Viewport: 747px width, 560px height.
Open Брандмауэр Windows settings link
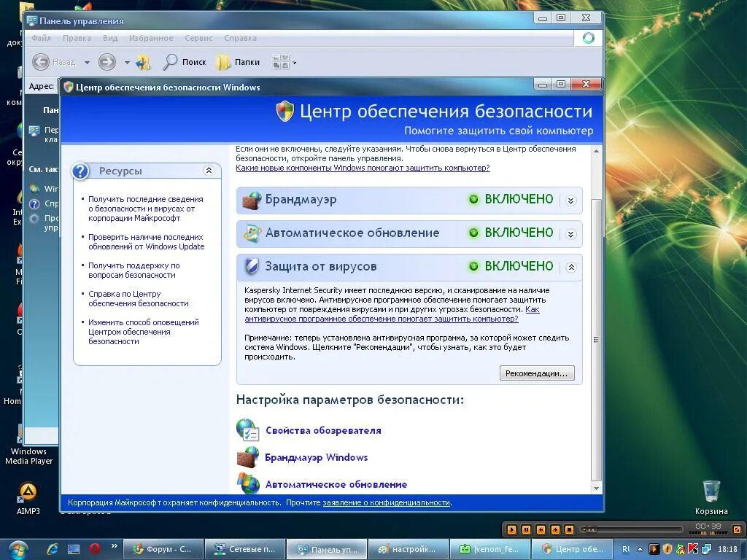(x=317, y=458)
